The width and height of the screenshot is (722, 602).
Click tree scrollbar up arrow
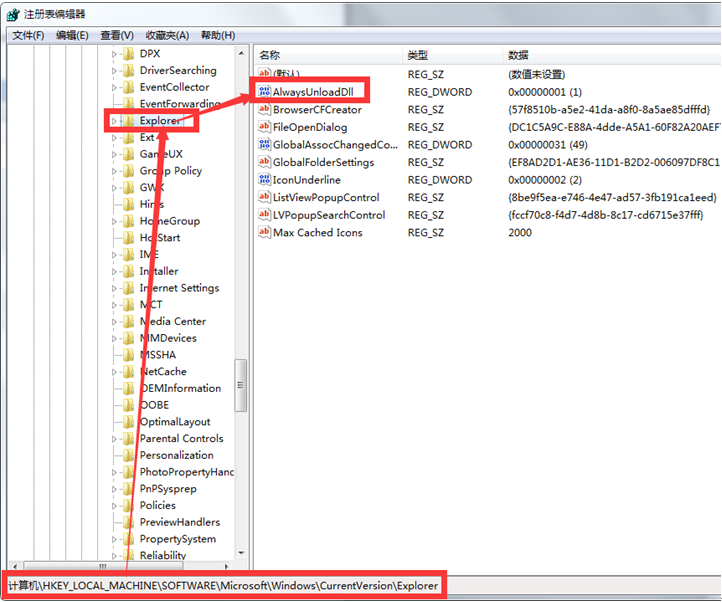(x=241, y=53)
